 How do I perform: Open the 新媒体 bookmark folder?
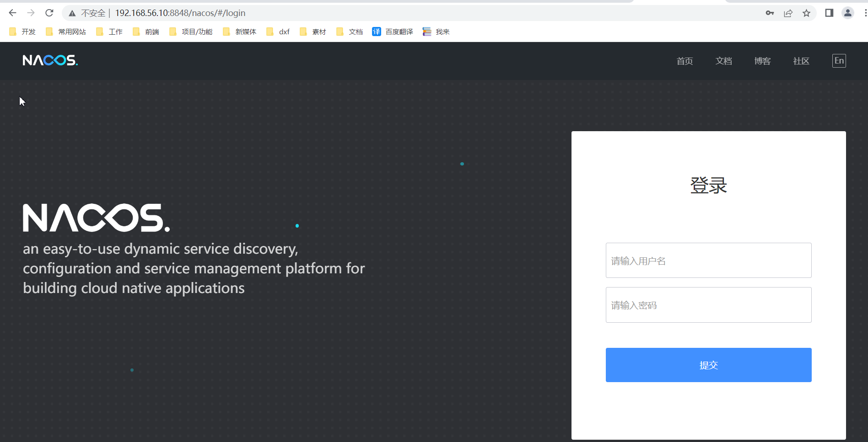[x=239, y=32]
